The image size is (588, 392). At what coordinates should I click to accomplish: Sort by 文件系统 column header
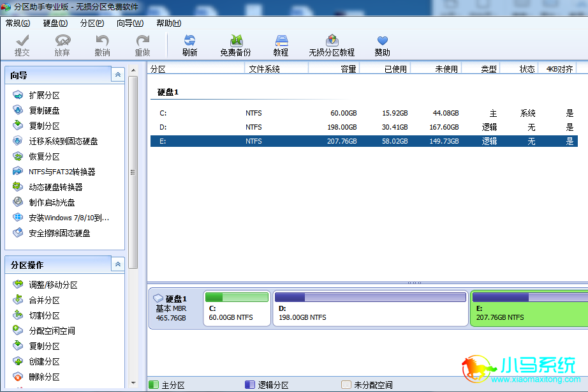click(277, 69)
